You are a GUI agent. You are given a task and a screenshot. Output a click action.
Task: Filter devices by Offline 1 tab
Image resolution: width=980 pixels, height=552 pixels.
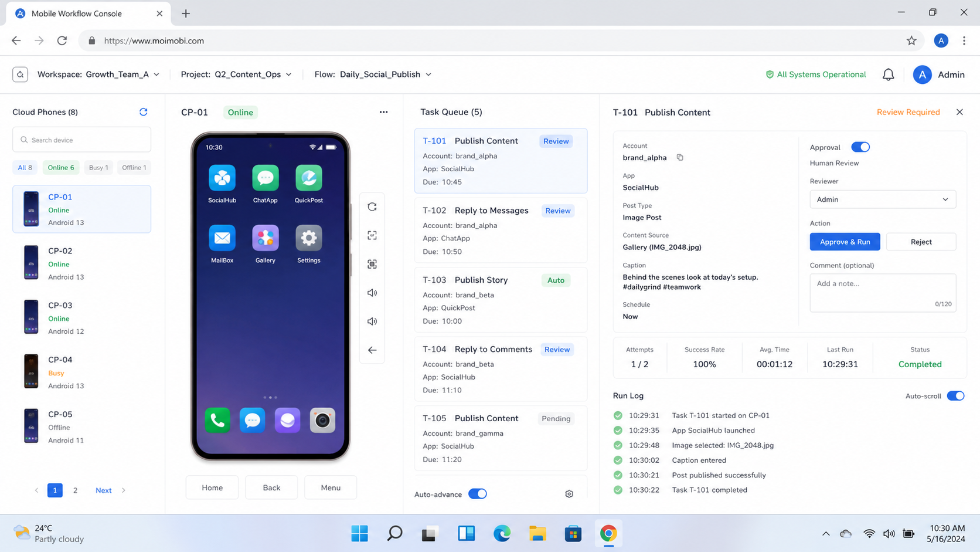coord(134,168)
